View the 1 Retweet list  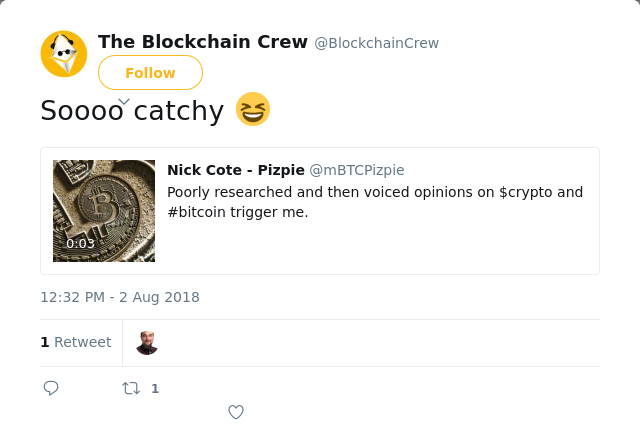point(76,342)
